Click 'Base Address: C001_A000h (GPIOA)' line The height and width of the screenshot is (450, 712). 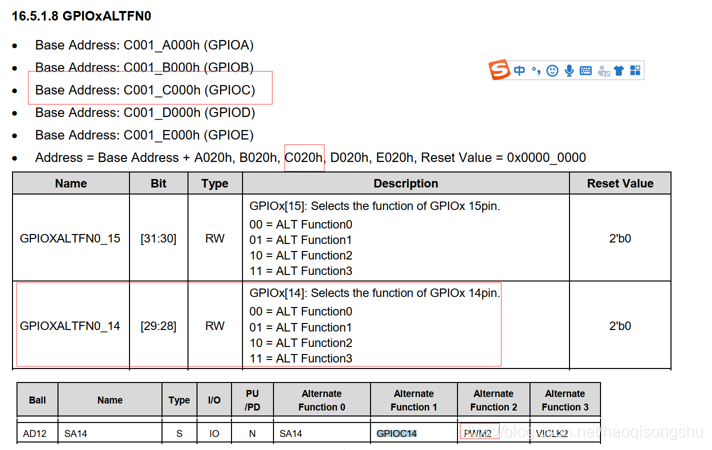coord(144,45)
